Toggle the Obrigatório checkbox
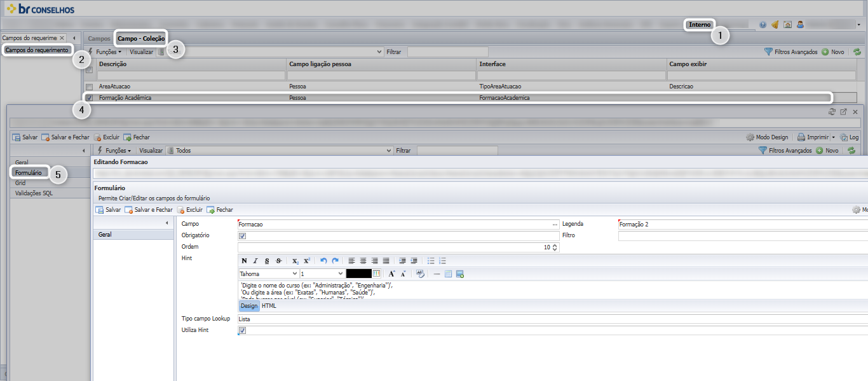 (242, 236)
